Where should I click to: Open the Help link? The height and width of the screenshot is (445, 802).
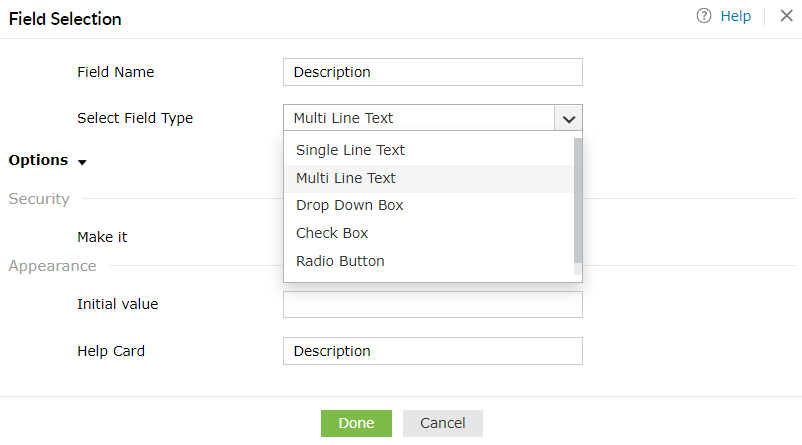pyautogui.click(x=735, y=17)
